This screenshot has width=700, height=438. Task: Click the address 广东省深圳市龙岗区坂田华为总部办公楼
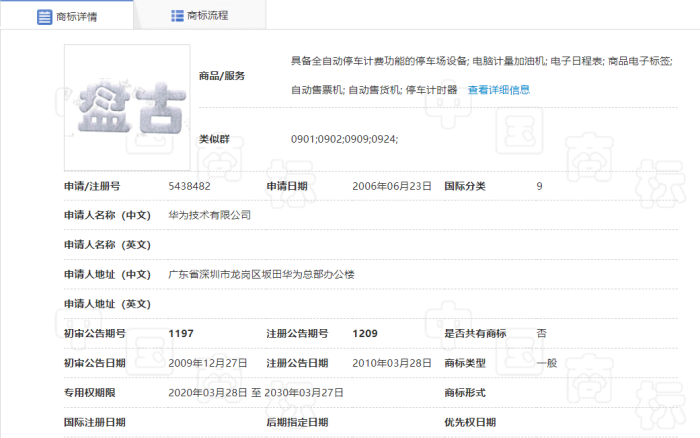pyautogui.click(x=261, y=275)
